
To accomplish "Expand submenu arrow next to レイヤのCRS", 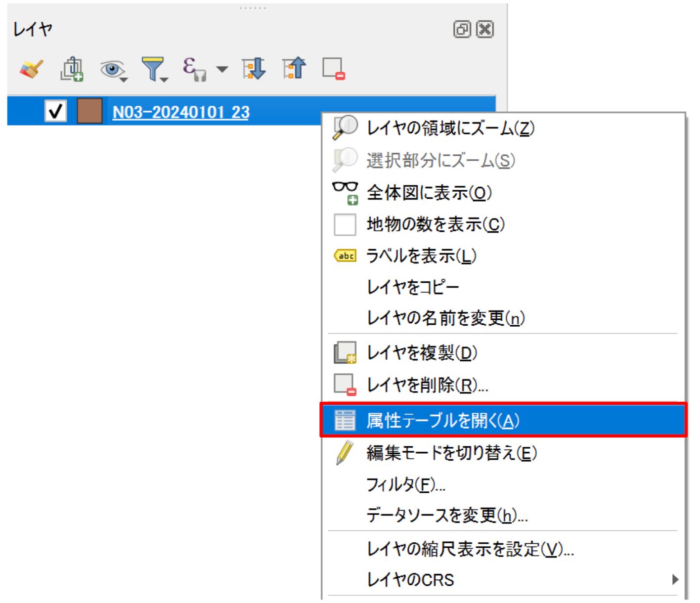I will point(675,580).
